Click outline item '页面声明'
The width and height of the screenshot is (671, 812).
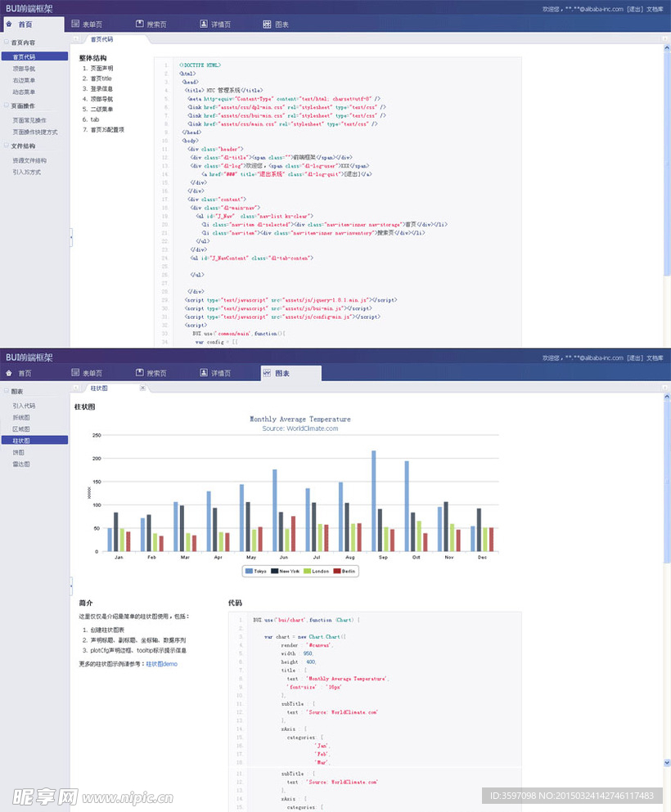point(101,69)
